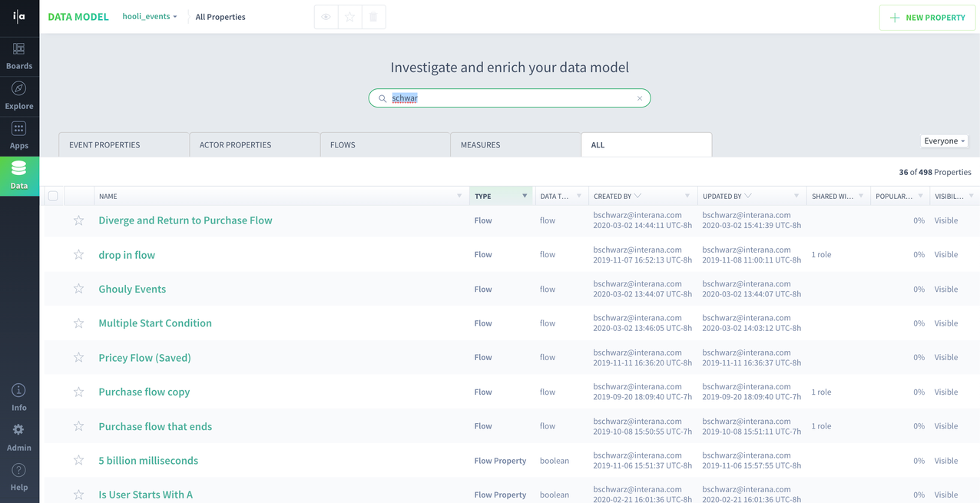Open the NAME column filter arrow
The height and width of the screenshot is (503, 980).
click(459, 196)
